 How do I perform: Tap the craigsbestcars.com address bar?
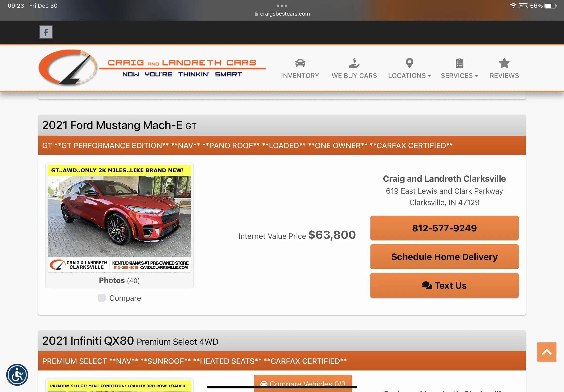(x=282, y=14)
